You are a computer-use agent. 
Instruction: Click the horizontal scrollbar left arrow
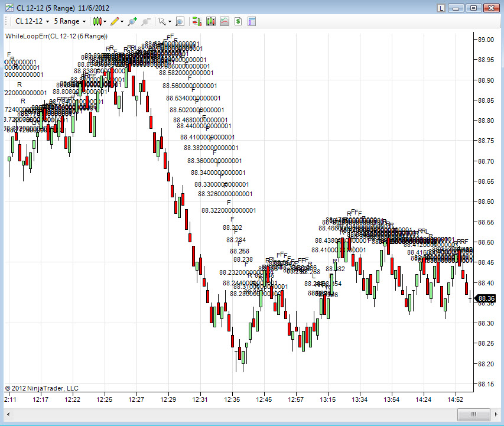point(8,414)
